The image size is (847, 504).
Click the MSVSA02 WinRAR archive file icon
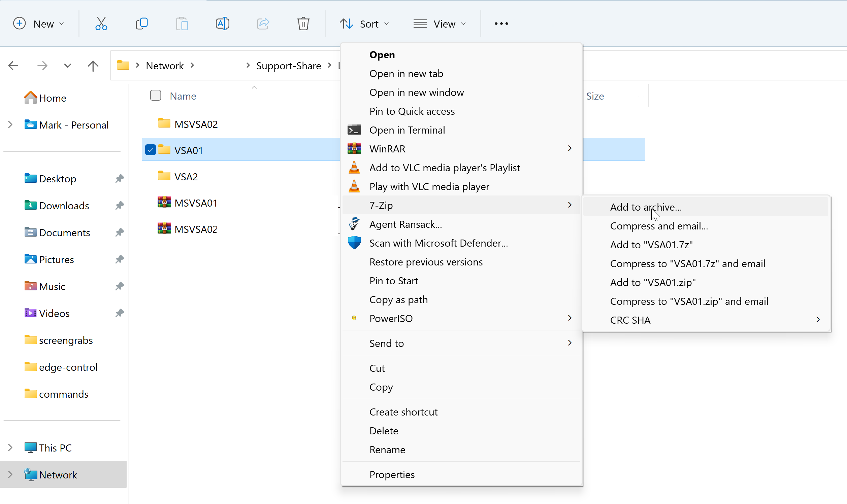(x=164, y=228)
